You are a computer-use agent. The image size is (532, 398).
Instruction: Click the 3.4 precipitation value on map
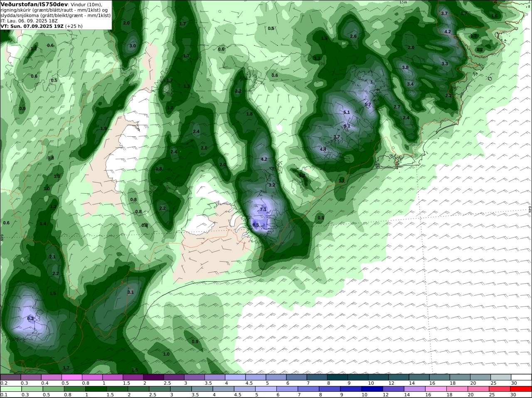410,84
